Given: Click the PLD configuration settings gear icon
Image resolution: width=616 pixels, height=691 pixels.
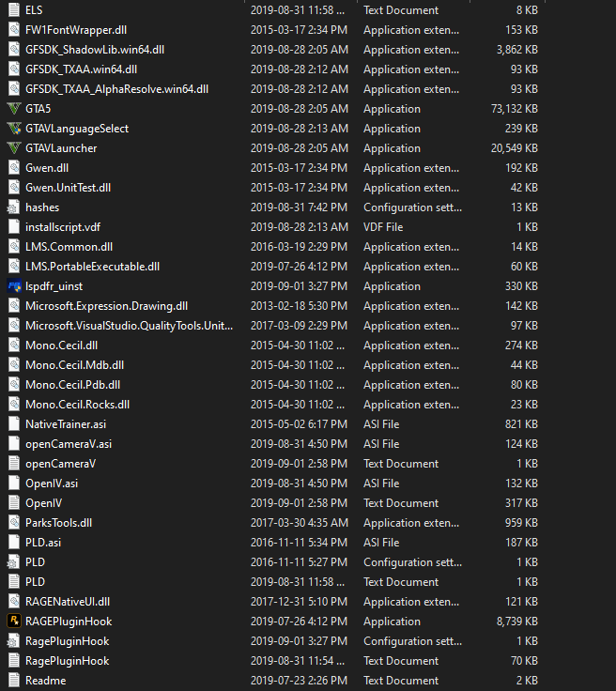Looking at the screenshot, I should (x=13, y=561).
